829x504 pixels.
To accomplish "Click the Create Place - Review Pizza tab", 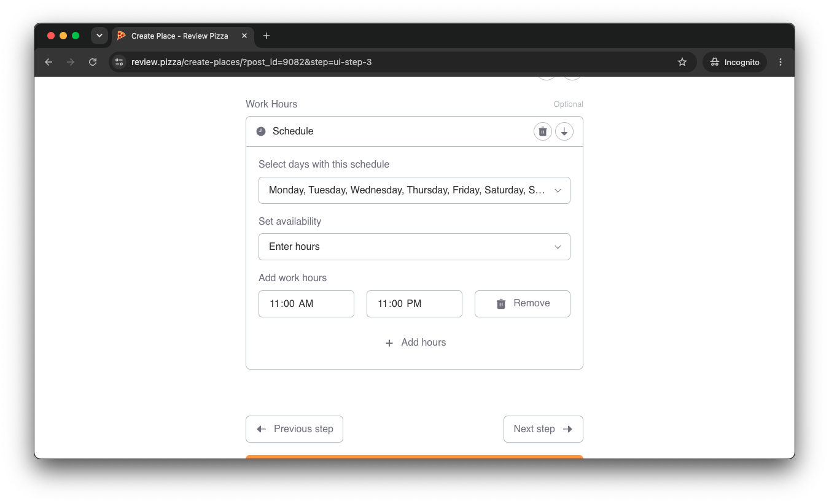I will tap(182, 36).
